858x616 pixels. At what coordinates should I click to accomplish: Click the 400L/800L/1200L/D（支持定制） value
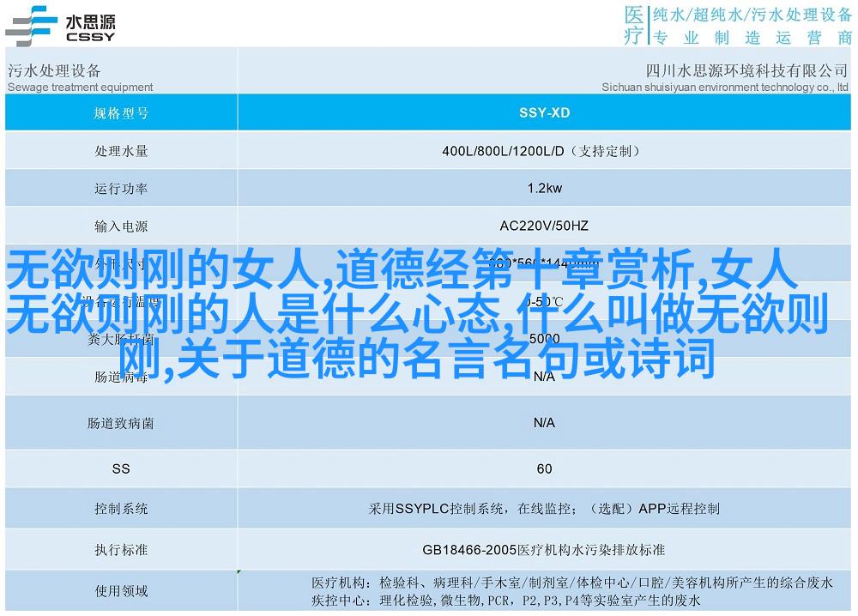[x=541, y=151]
